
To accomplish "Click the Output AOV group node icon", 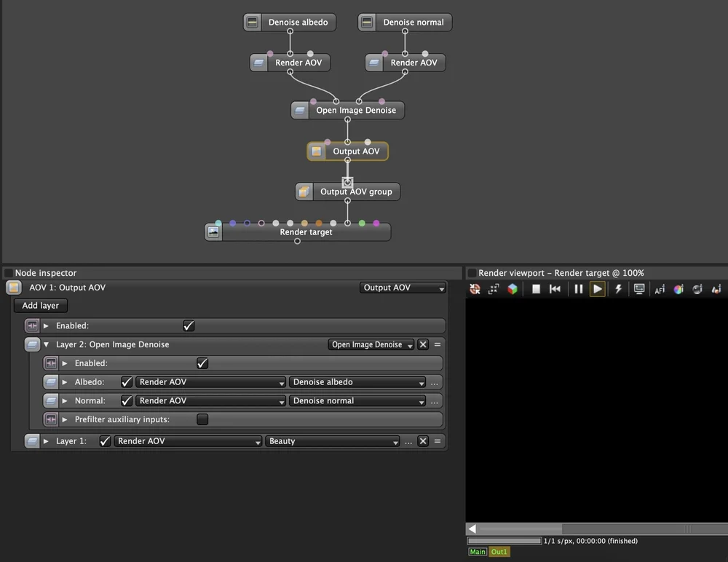I will tap(304, 191).
